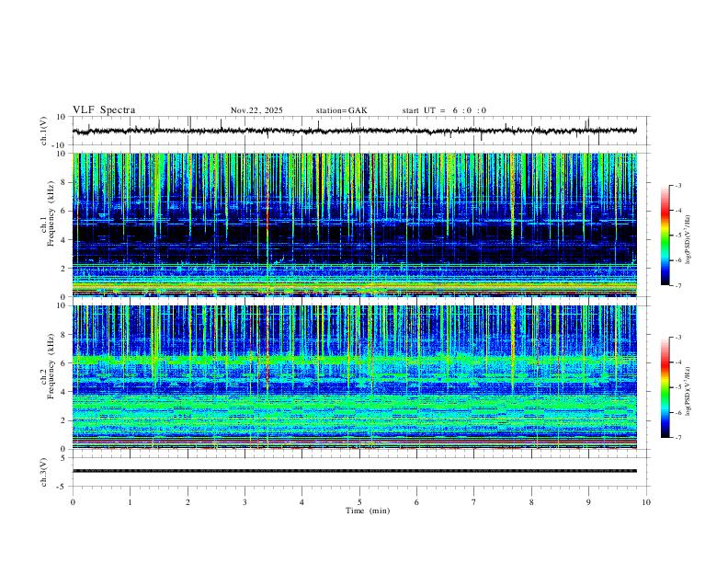Select the ch.1 colorbar log(PSD) label

688,239
